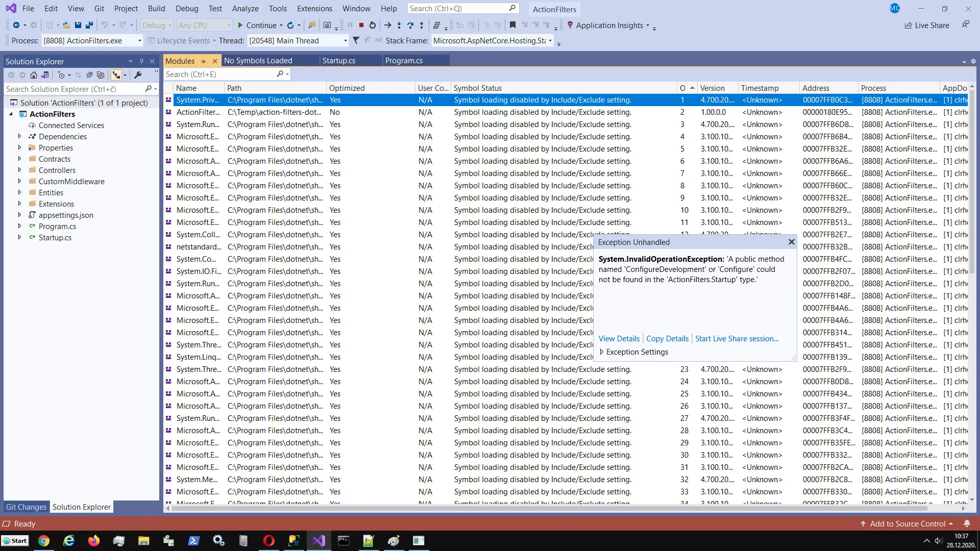980x551 pixels.
Task: Open Firefox from the Windows taskbar
Action: coord(93,541)
